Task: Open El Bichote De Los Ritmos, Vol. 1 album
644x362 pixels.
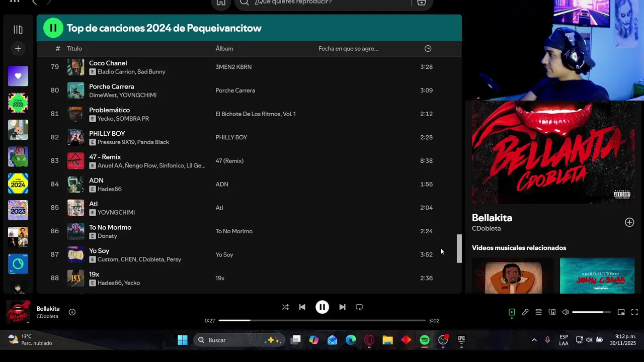Action: [x=256, y=114]
